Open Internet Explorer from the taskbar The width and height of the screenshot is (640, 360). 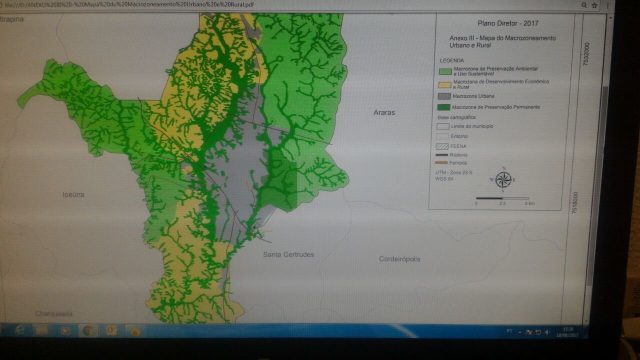[x=20, y=330]
